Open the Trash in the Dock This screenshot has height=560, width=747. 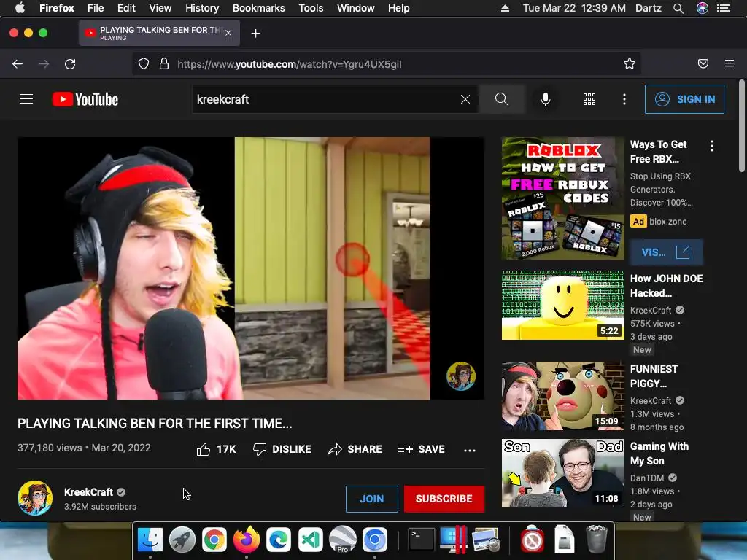[x=597, y=539]
